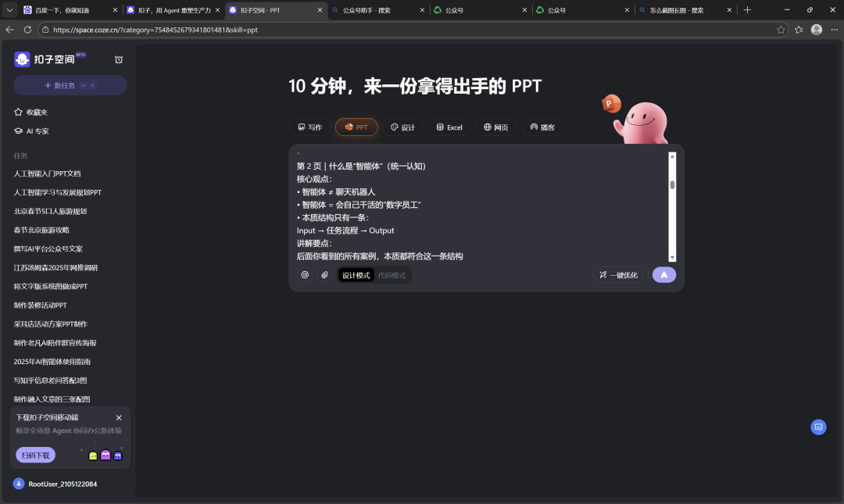844x504 pixels.
Task: Reload the page with refresh icon
Action: tap(27, 30)
